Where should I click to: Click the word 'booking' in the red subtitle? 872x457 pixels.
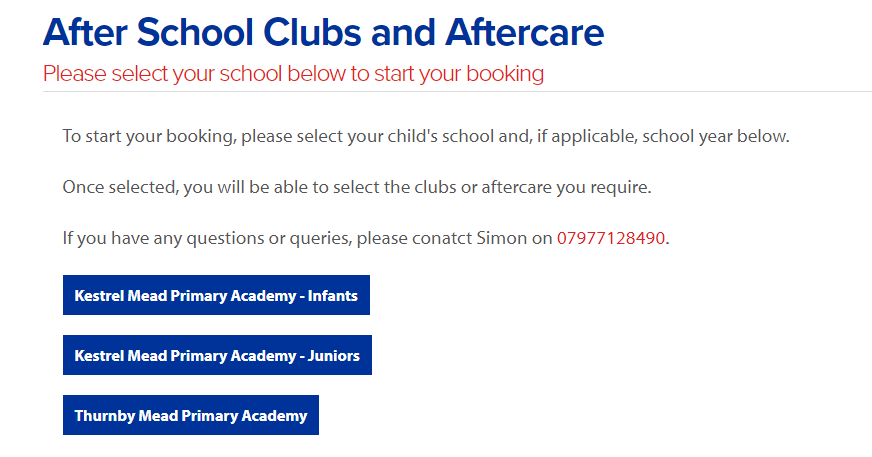pyautogui.click(x=505, y=74)
